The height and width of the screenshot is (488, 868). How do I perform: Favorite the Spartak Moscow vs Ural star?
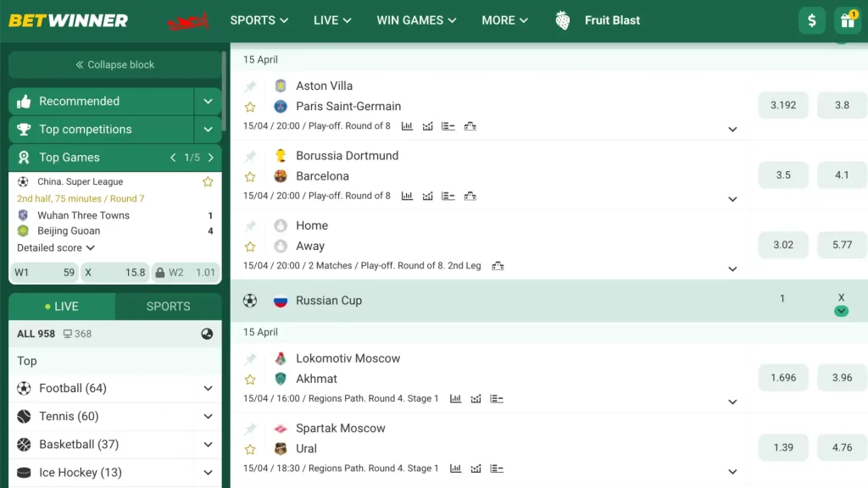point(250,449)
